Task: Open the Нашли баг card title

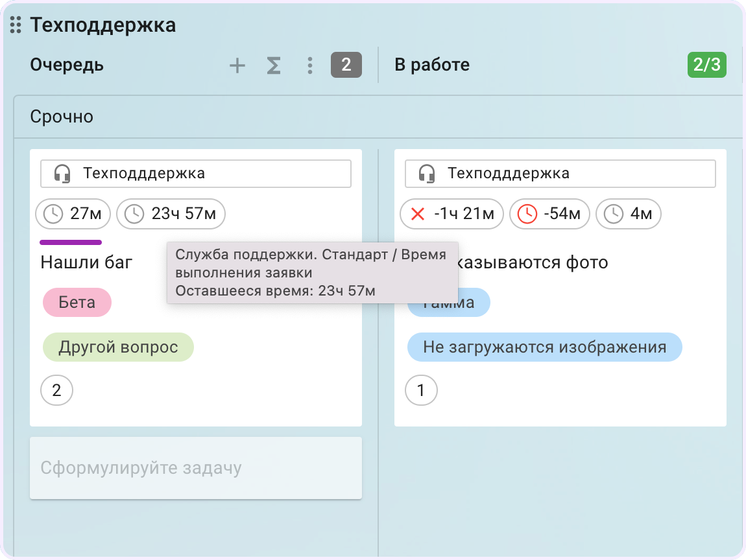Action: [x=86, y=262]
